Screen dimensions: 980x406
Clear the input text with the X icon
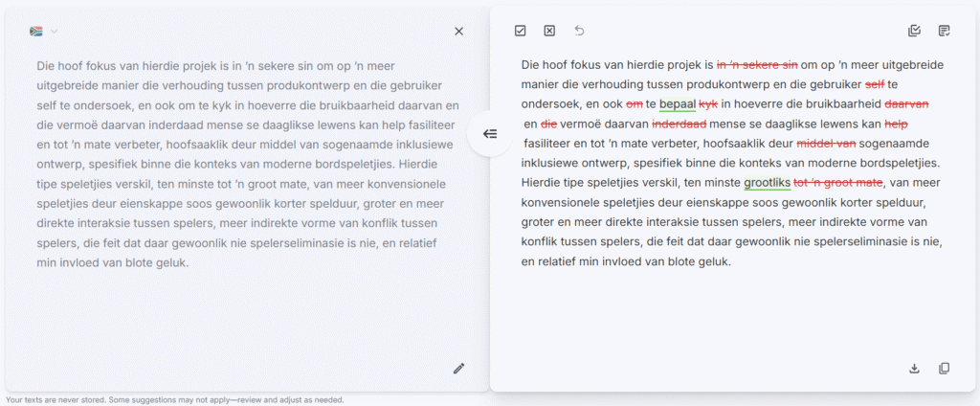click(x=458, y=31)
